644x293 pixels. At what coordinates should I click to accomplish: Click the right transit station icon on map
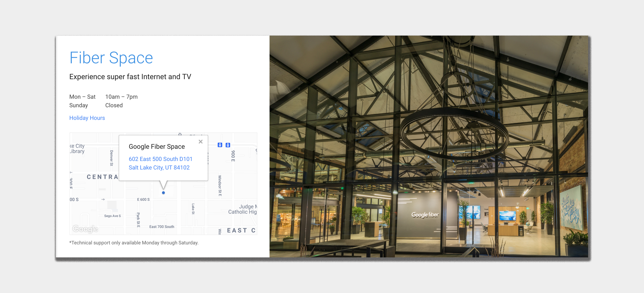click(x=228, y=145)
